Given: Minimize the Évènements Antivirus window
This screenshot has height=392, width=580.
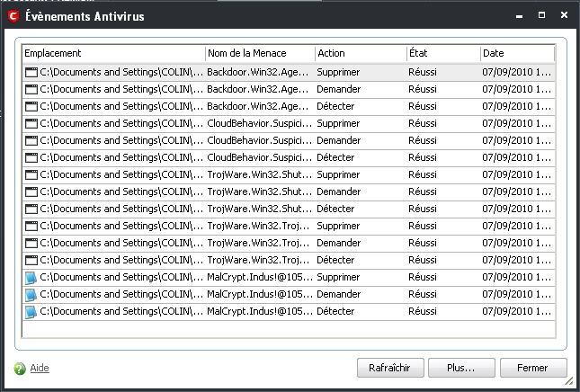Looking at the screenshot, I should [x=520, y=16].
